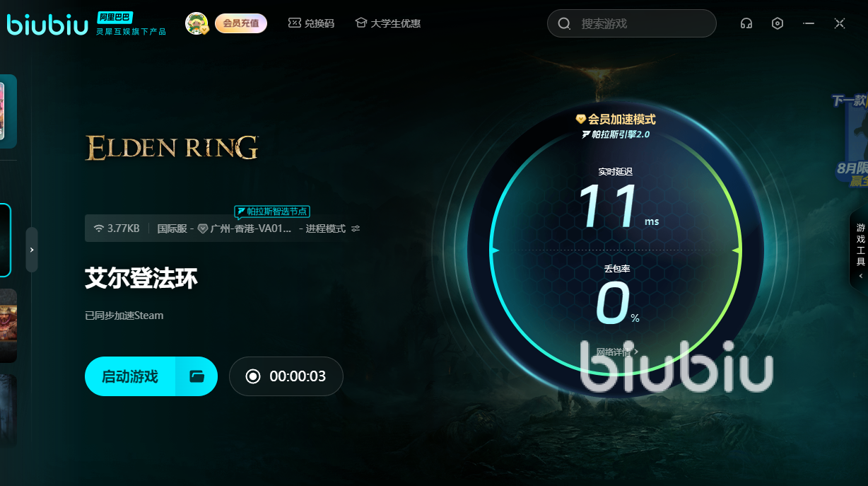Open the 大学生优惠 menu item
Viewport: 868px width, 486px height.
click(x=387, y=23)
